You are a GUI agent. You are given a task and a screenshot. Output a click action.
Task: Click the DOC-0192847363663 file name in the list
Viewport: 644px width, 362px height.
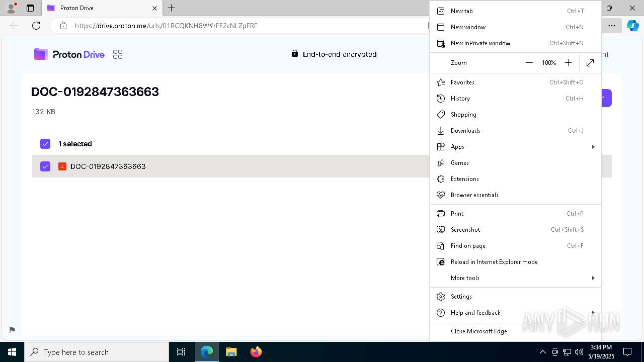[x=108, y=166]
